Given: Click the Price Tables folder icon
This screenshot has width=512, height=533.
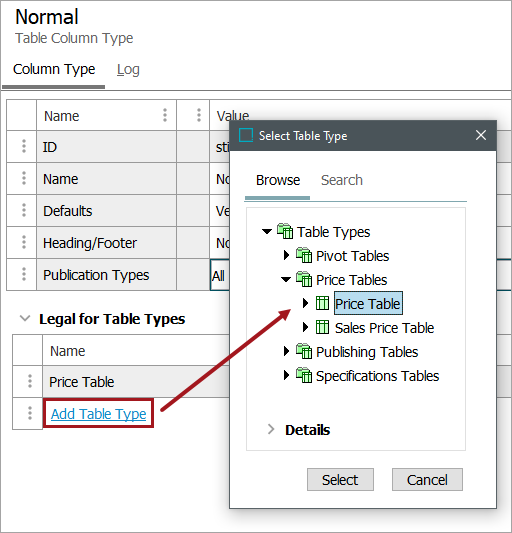Looking at the screenshot, I should pyautogui.click(x=304, y=279).
